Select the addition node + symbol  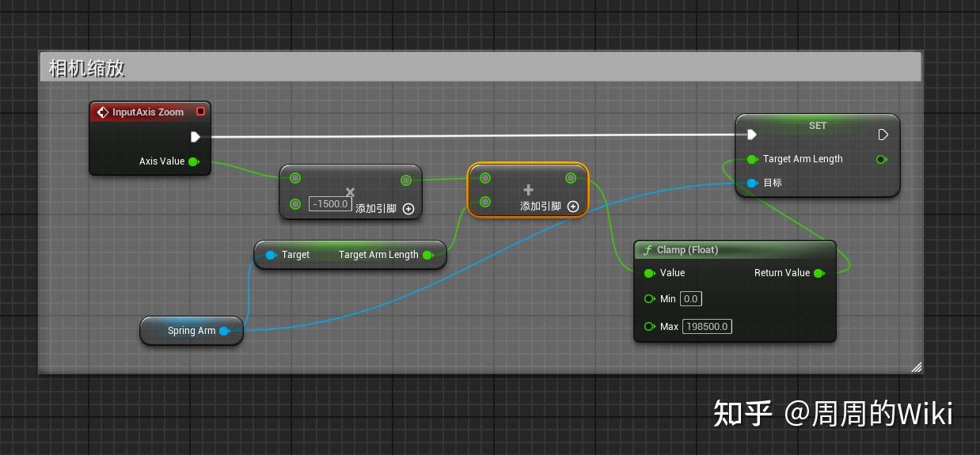[x=528, y=190]
